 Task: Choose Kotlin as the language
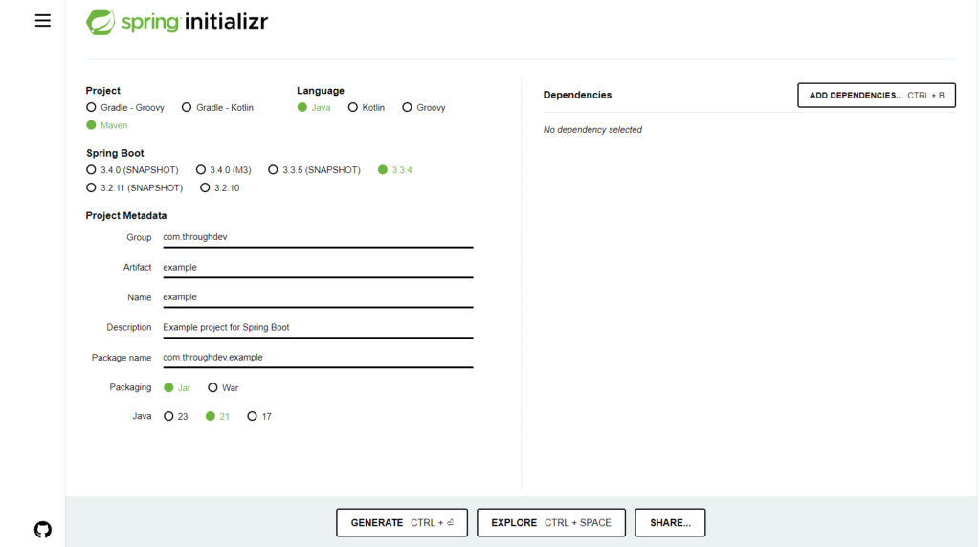(367, 107)
